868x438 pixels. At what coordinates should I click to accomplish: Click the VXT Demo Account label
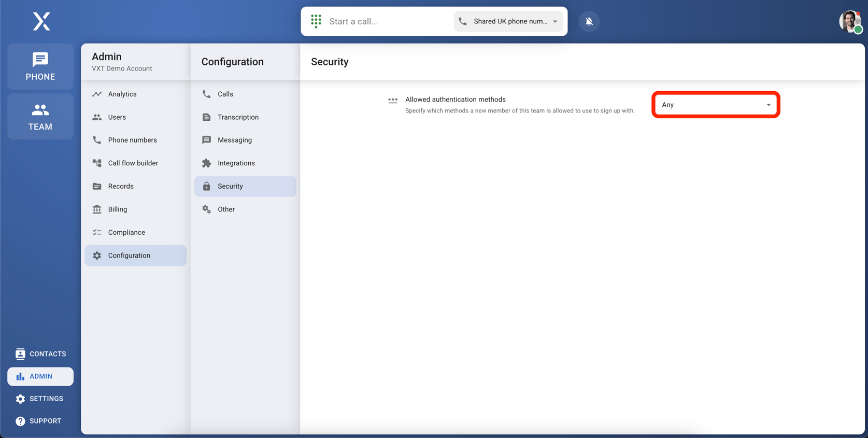click(122, 68)
